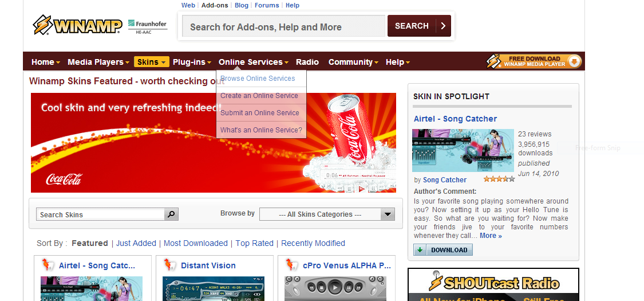Click the Distant Vision skin thumbnail
The image size is (644, 301).
(214, 288)
